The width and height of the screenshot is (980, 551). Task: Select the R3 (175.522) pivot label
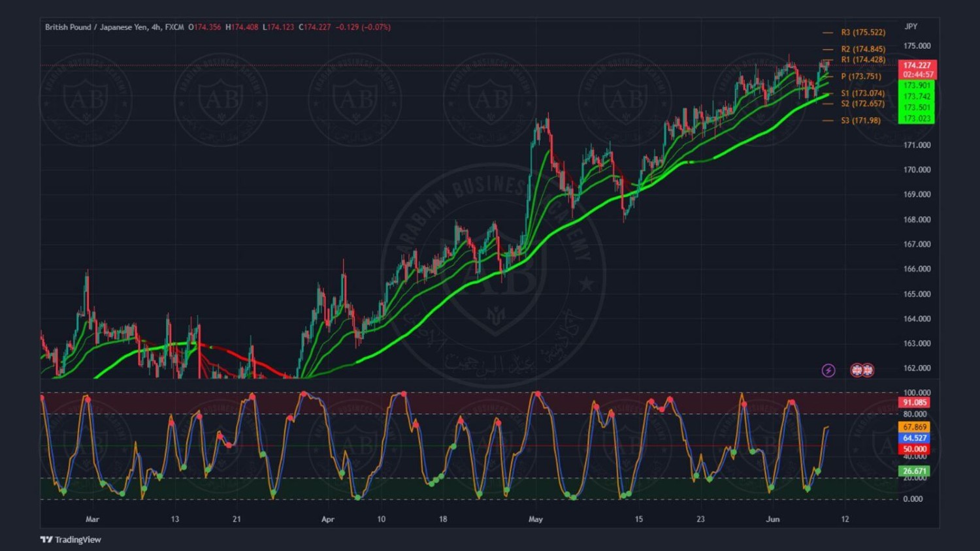pyautogui.click(x=863, y=33)
